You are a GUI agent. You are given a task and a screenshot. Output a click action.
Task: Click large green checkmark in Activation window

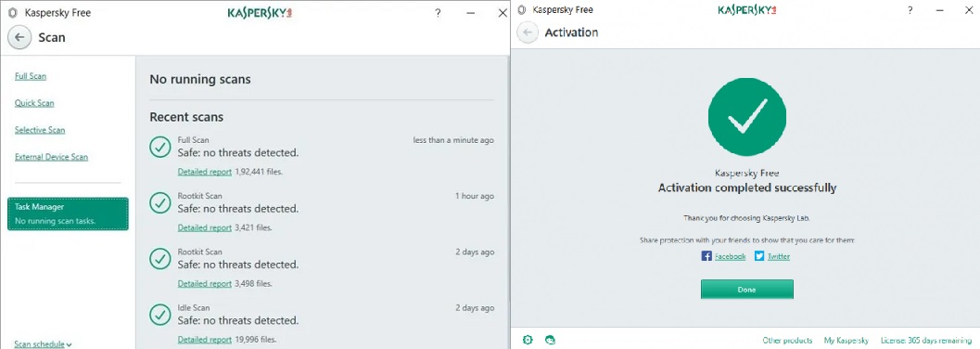(x=747, y=117)
